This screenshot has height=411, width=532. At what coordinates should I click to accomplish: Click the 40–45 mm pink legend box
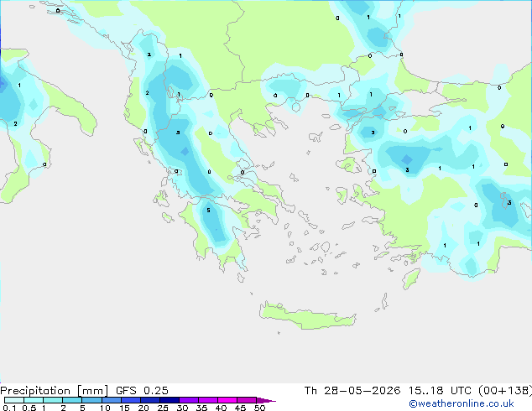[227, 400]
